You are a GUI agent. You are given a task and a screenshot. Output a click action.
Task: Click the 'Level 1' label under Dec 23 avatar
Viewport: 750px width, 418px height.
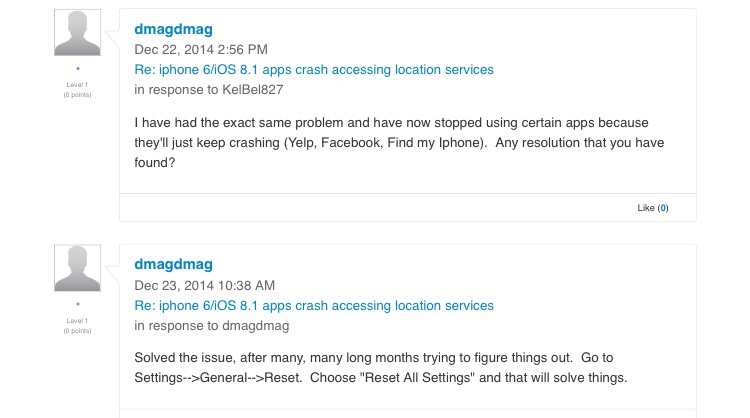click(x=77, y=320)
